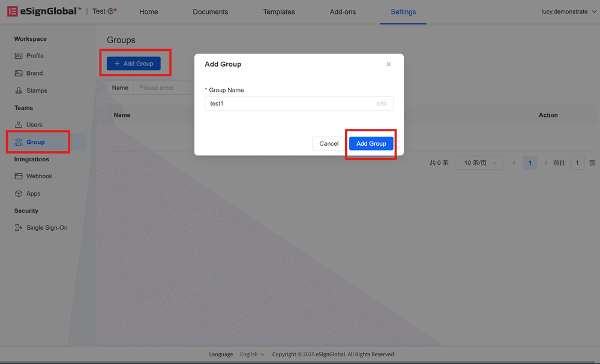
Task: Go to Users in Teams section
Action: [x=34, y=125]
